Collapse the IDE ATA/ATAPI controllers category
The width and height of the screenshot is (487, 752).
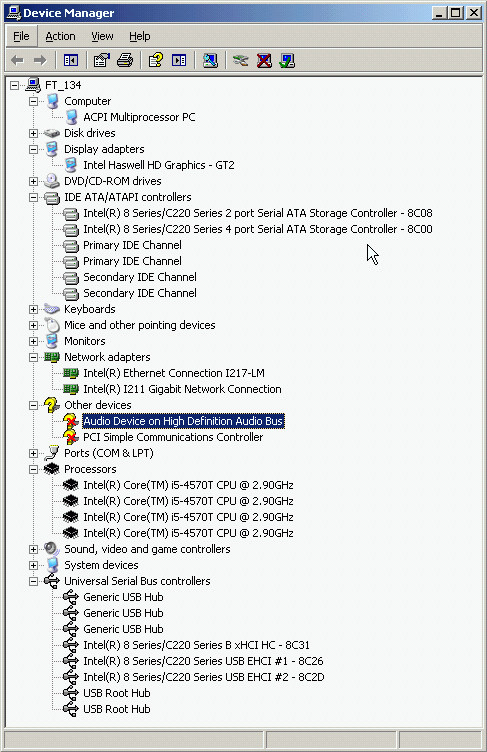33,197
